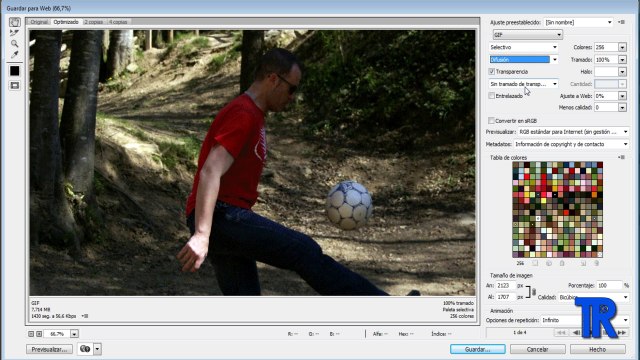Click the Tramado 100% value field
Image resolution: width=640 pixels, height=360 pixels.
pyautogui.click(x=606, y=60)
